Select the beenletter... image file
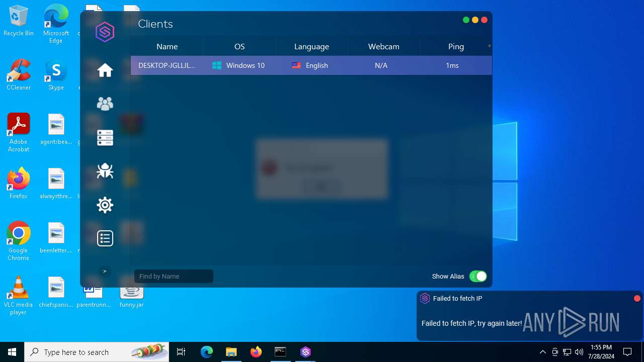The image size is (644, 362). point(56,238)
